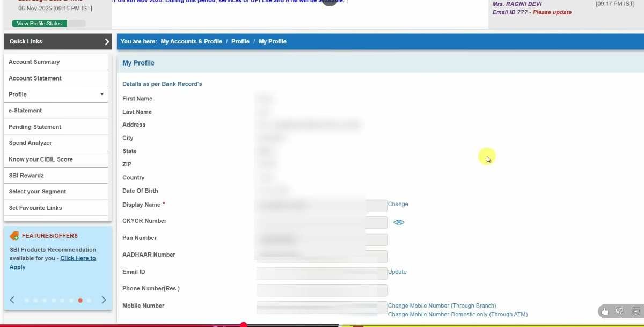Viewport: 644px width, 327px height.
Task: Click Update link next to Email ID
Action: point(397,272)
